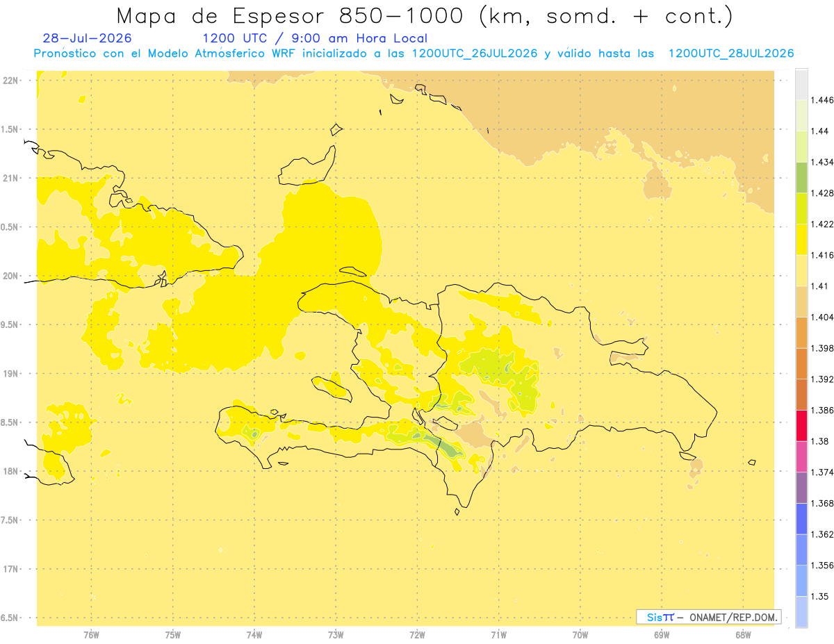Click the "17N" latitude axis label
Viewport: 834px width, 644px height.
10,569
